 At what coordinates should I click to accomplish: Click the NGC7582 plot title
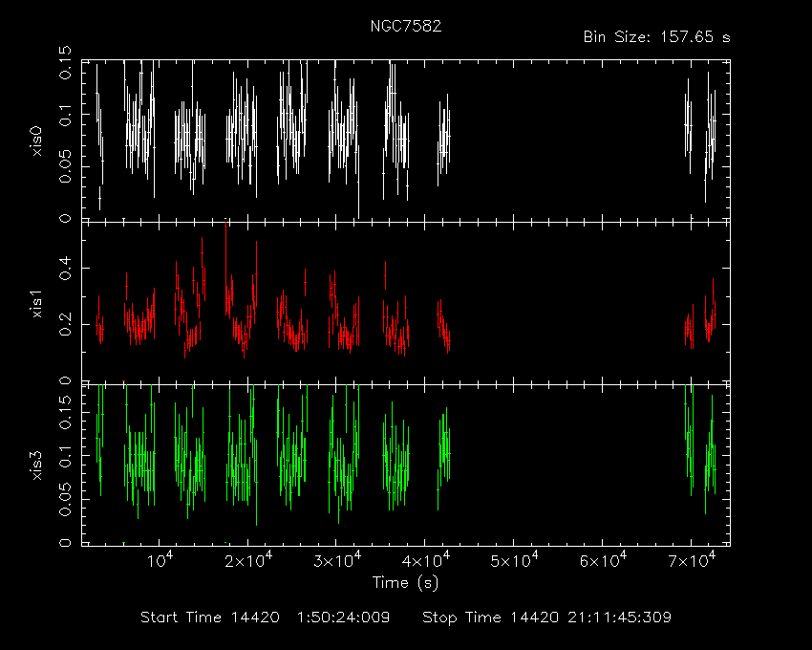[x=406, y=26]
